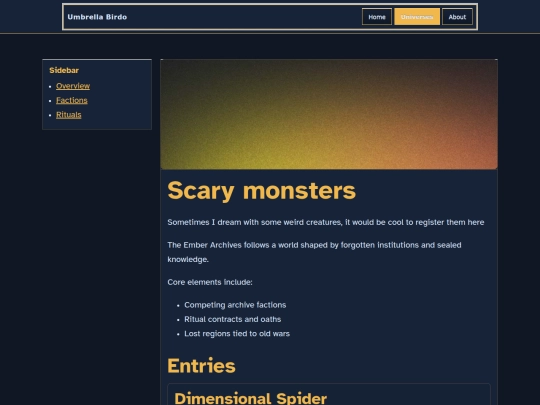The height and width of the screenshot is (405, 540).
Task: Open the Dimensional Spider entry
Action: click(251, 398)
